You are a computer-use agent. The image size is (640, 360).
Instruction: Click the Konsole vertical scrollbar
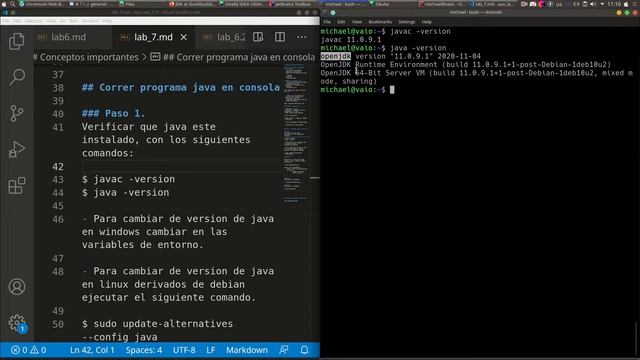click(x=637, y=337)
